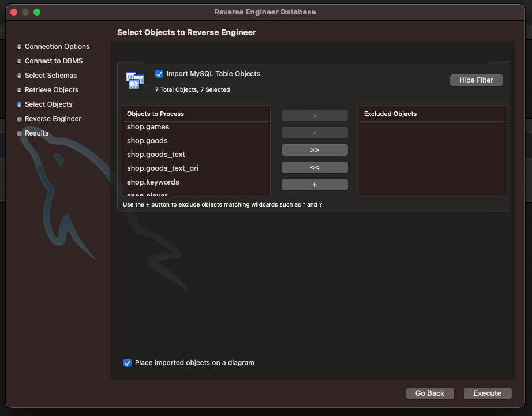
Task: Click the Hide Filter button
Action: 477,80
